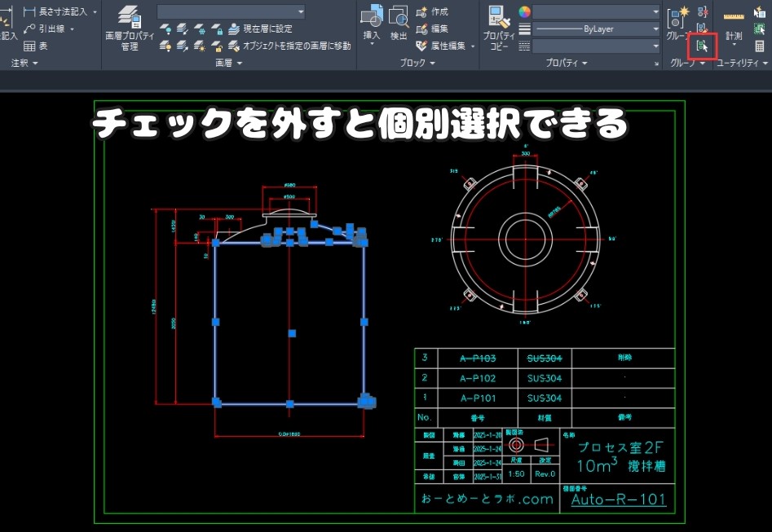This screenshot has width=772, height=532.
Task: Open the lineweight dropdown in プロパティ
Action: [596, 46]
